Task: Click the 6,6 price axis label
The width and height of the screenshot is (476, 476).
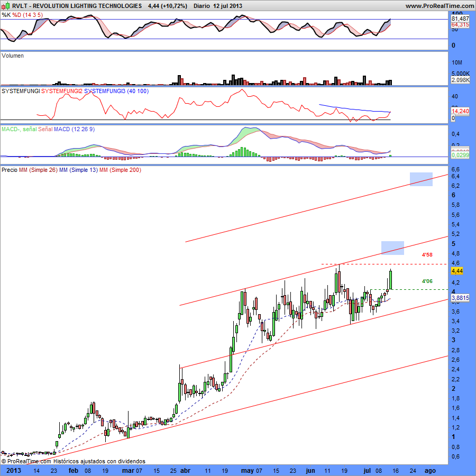Action: coord(456,169)
